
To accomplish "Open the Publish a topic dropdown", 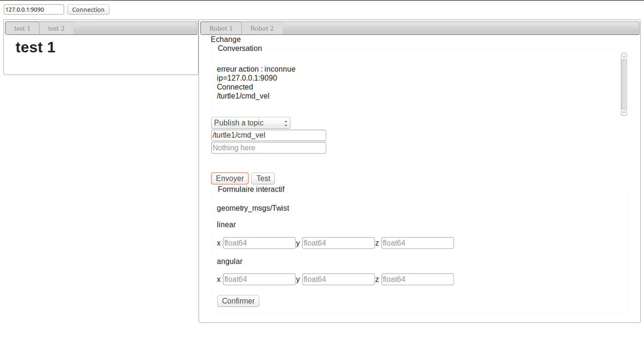I will [x=251, y=123].
